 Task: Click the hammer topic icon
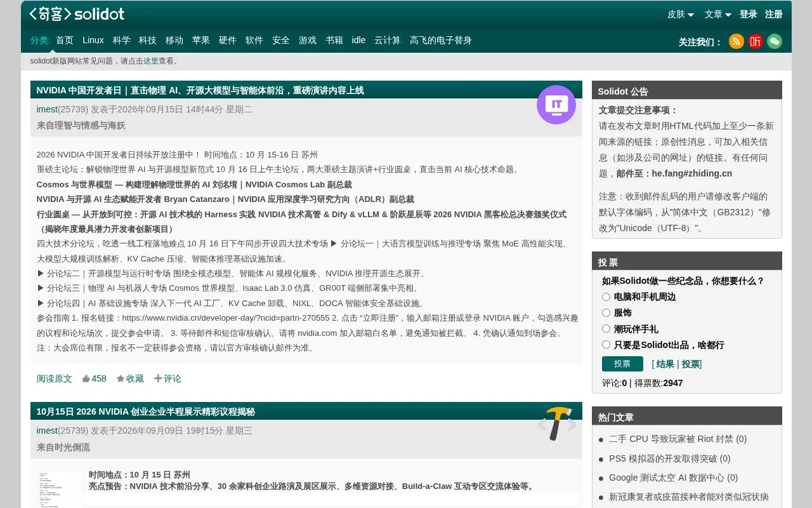(x=557, y=424)
